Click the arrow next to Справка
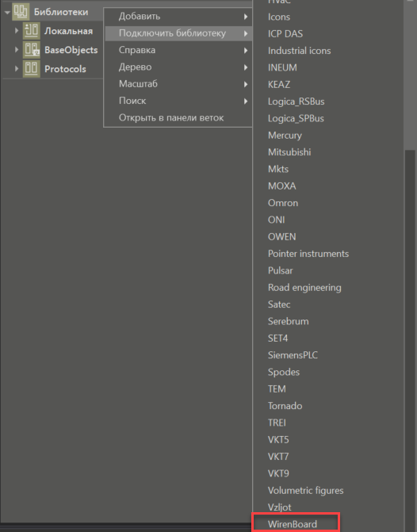 tap(246, 51)
